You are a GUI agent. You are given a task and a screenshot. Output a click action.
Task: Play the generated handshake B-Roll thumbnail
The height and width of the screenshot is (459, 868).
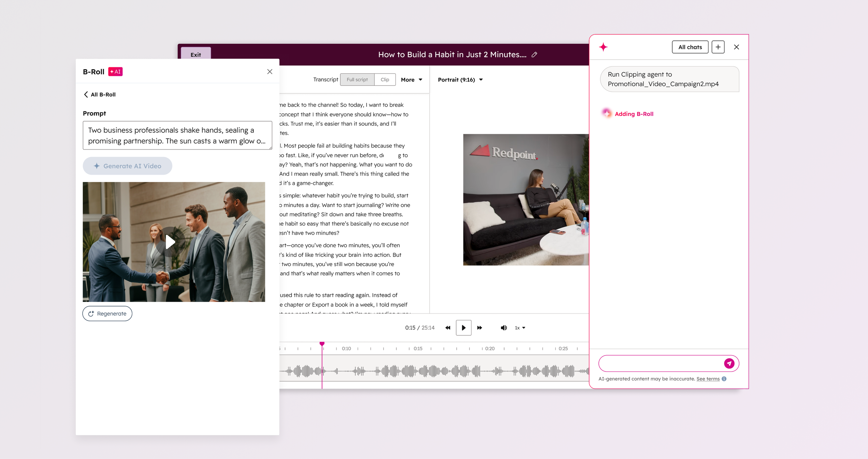(x=170, y=242)
